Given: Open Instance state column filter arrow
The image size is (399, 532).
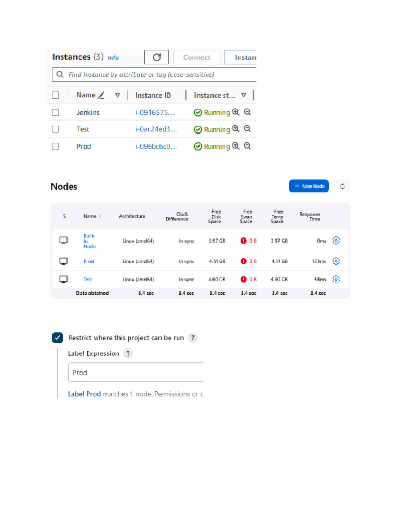Looking at the screenshot, I should (243, 96).
